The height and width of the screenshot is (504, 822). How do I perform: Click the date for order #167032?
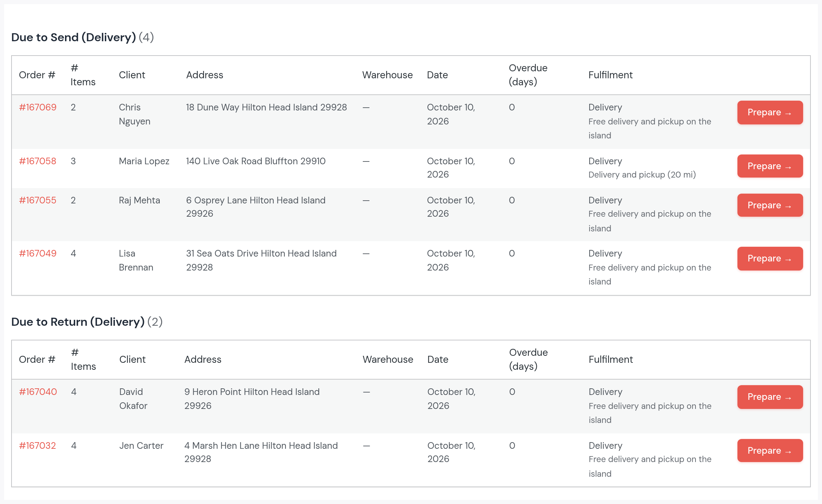tap(451, 452)
